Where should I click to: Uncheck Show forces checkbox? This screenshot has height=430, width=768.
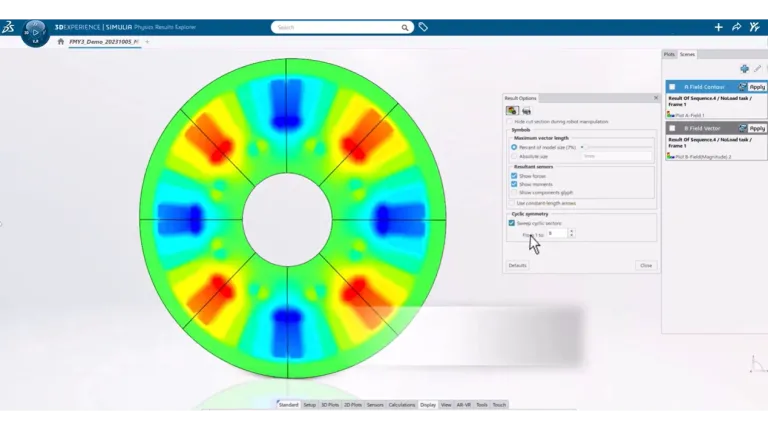click(514, 176)
